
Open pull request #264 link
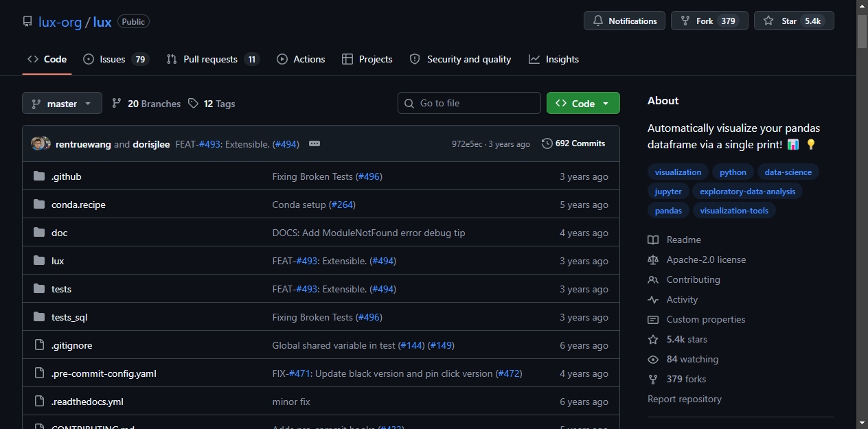[x=341, y=205]
